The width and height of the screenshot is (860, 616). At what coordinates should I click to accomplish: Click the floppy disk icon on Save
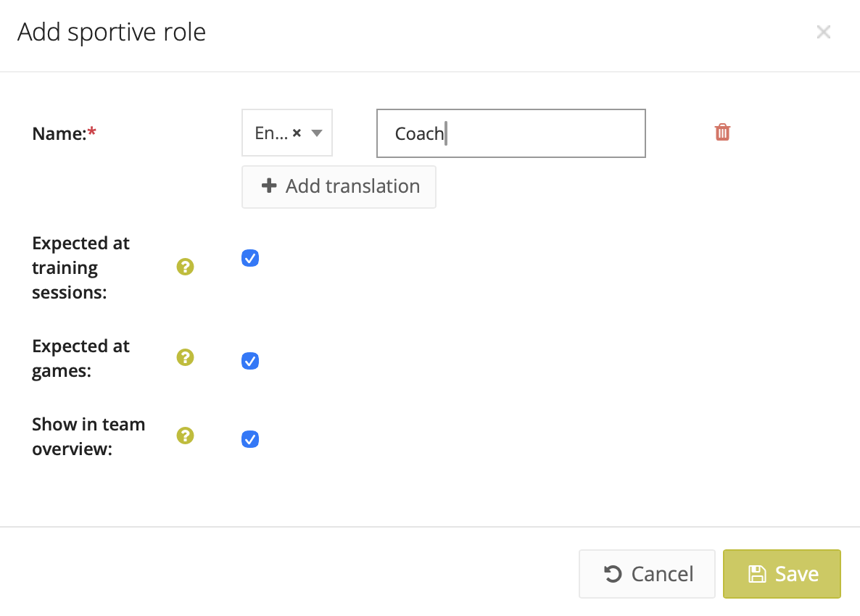click(757, 574)
